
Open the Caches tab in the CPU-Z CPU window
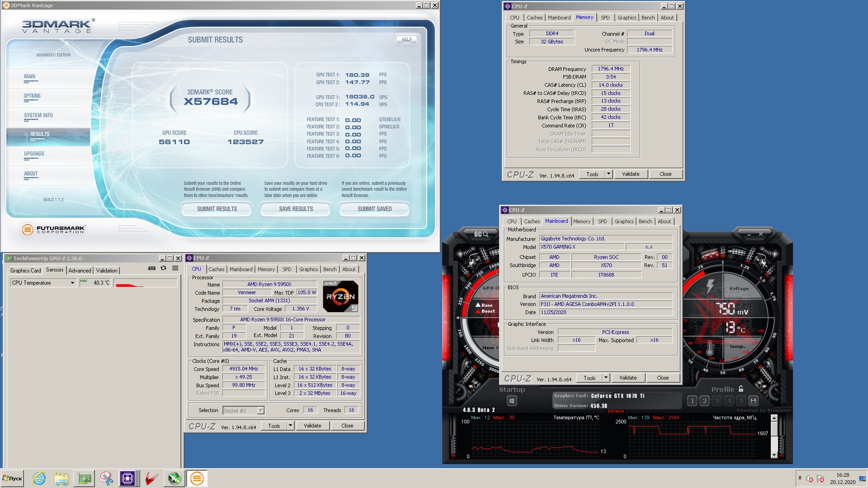pyautogui.click(x=216, y=269)
